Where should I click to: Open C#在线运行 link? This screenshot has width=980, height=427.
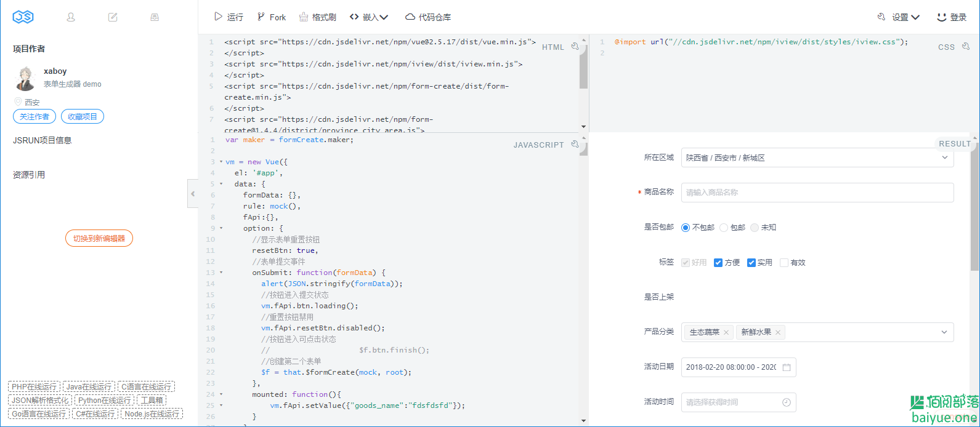[x=95, y=414]
